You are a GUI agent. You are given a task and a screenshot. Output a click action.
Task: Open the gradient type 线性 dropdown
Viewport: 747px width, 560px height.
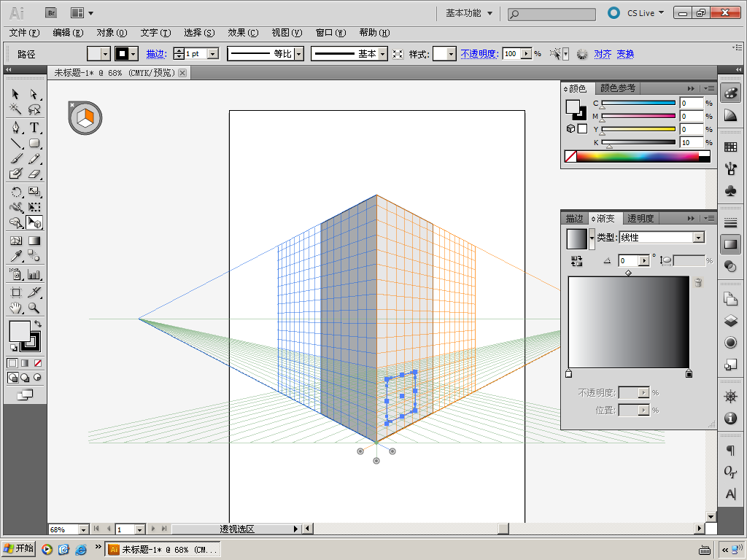click(699, 238)
